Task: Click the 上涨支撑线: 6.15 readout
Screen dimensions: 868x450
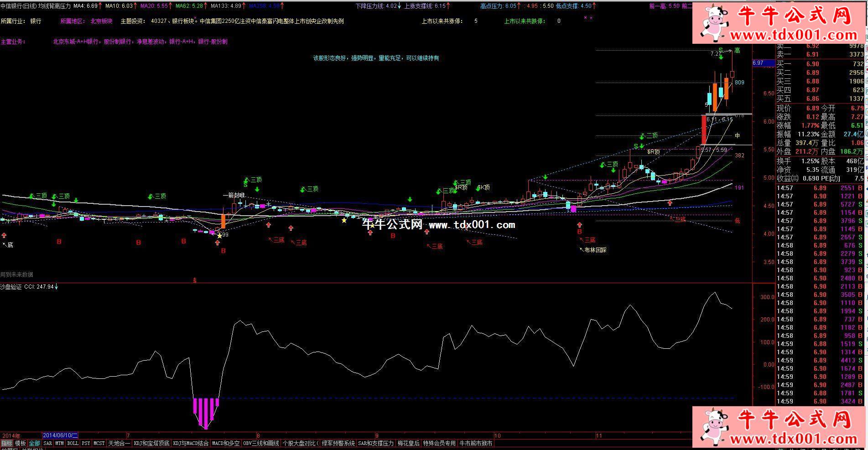Action: click(427, 6)
